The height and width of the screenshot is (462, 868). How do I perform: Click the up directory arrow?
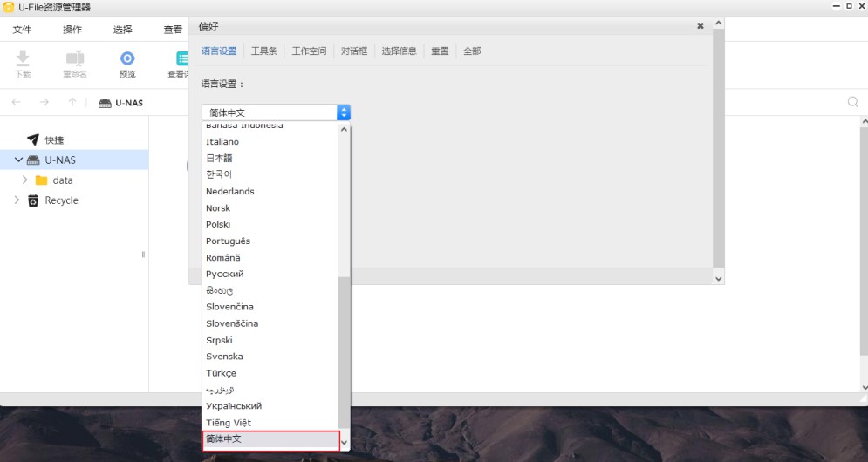72,102
